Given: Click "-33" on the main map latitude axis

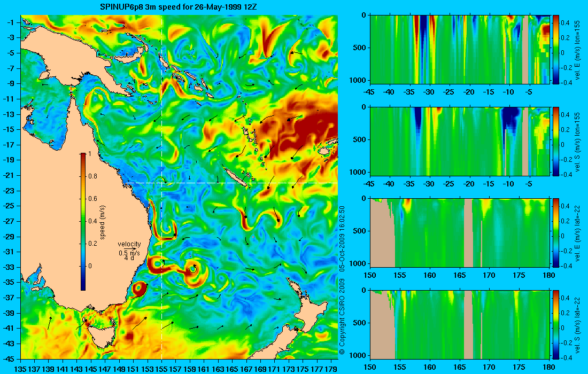Looking at the screenshot, I should click(10, 267).
